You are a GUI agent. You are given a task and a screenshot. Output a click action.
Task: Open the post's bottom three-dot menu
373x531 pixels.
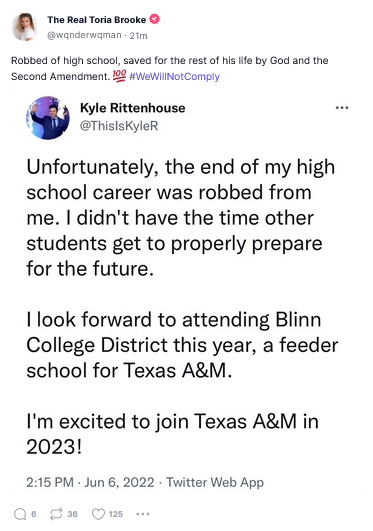tap(143, 514)
